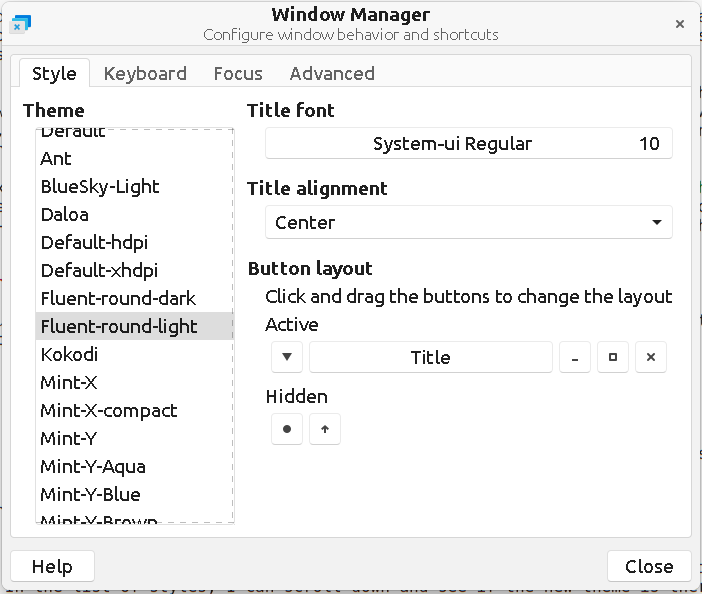702x594 pixels.
Task: Click the maximize square layout button
Action: click(x=612, y=357)
